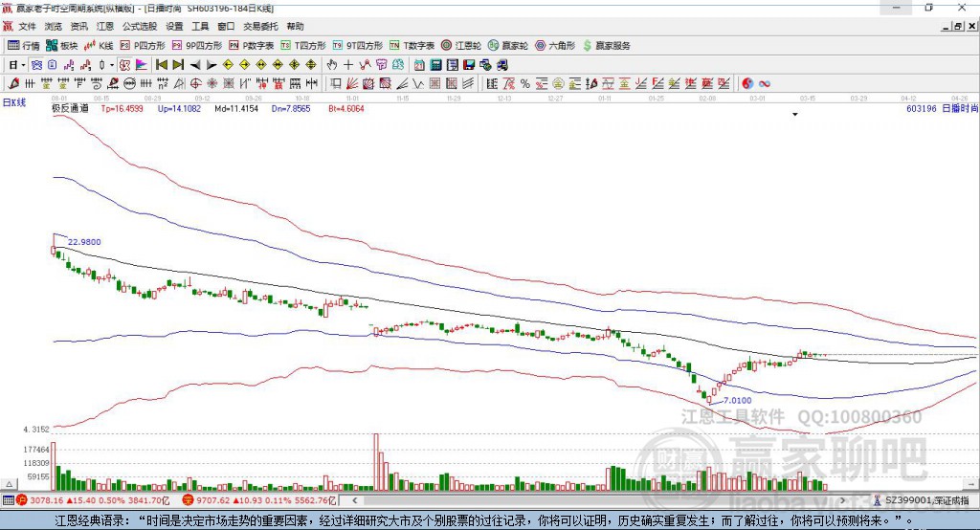Open the T四方形 tool

click(303, 46)
